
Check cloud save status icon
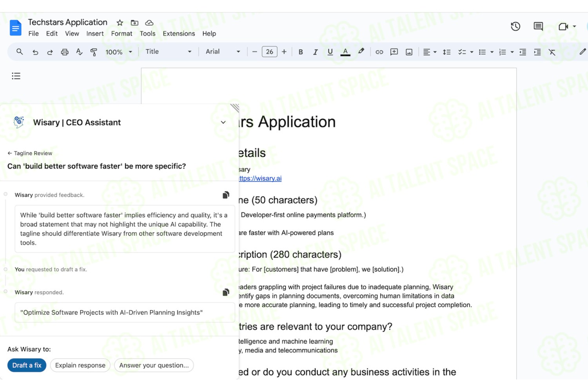coord(149,23)
